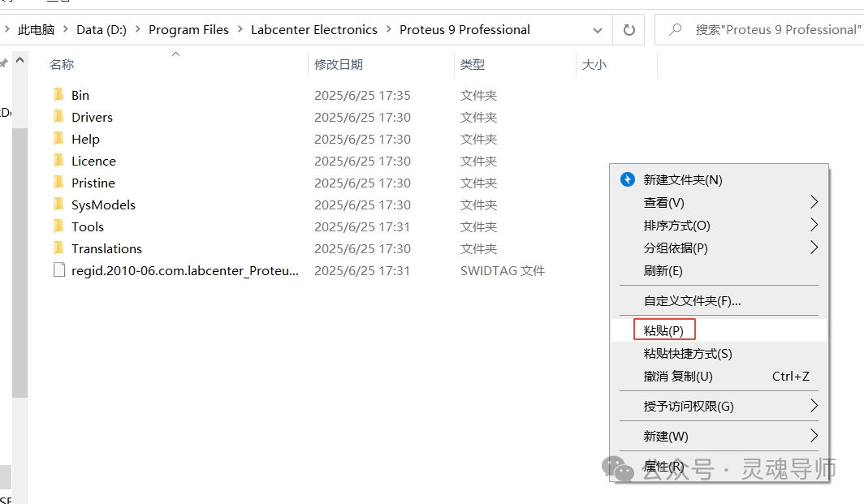864x504 pixels.
Task: Open the Licence folder
Action: pyautogui.click(x=92, y=160)
